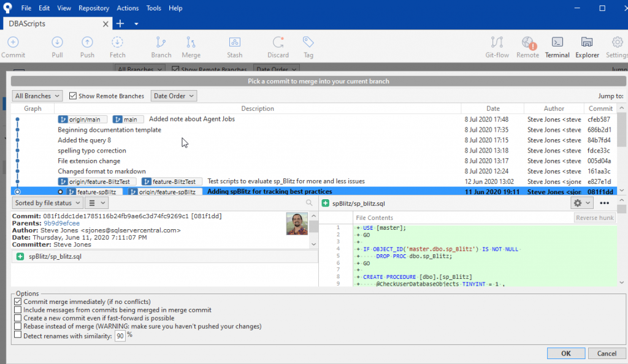Open the Terminal from the toolbar
This screenshot has width=628, height=364.
557,43
